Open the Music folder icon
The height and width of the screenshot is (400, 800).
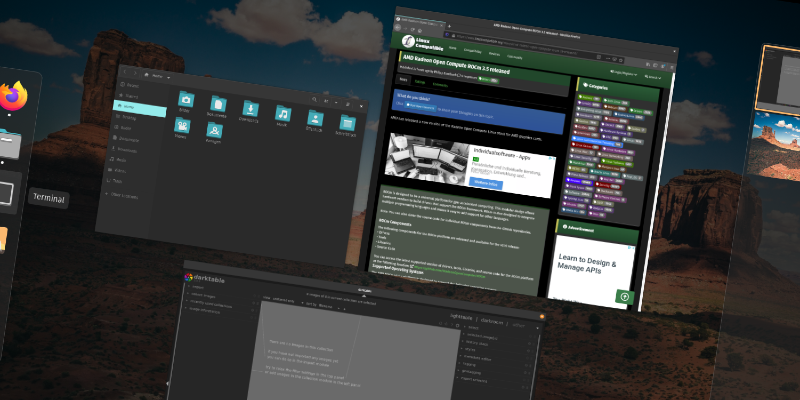(x=282, y=112)
